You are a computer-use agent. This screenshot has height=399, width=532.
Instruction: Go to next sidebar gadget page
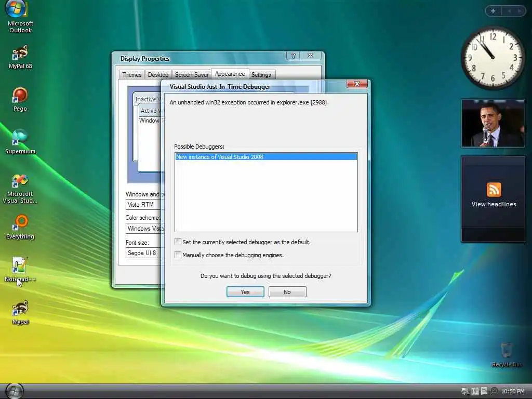[x=519, y=11]
